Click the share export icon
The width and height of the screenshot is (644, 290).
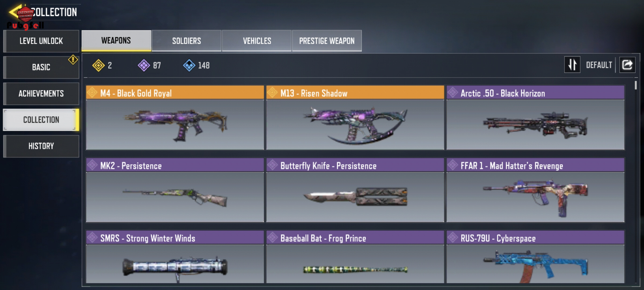coord(627,65)
